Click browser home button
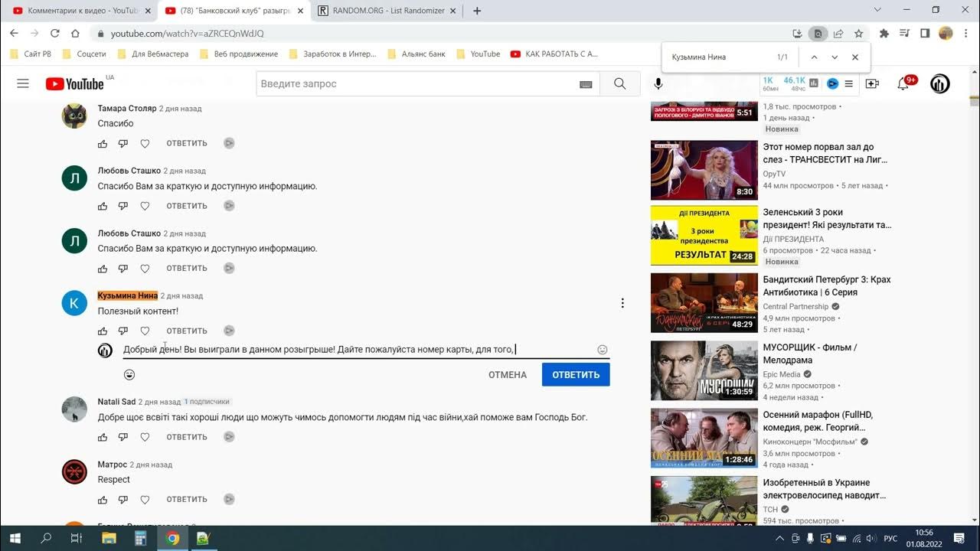 tap(75, 34)
